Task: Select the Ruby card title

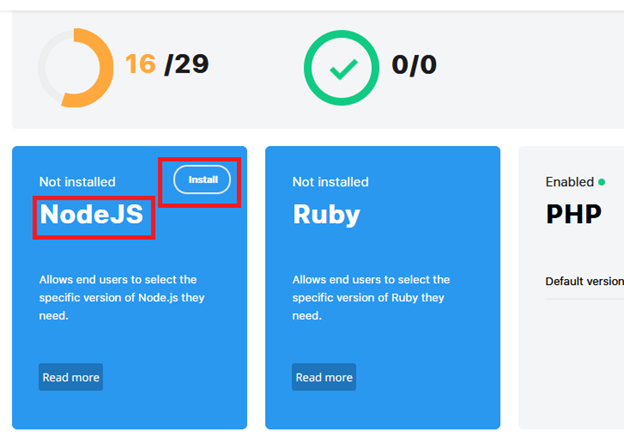Action: [326, 215]
